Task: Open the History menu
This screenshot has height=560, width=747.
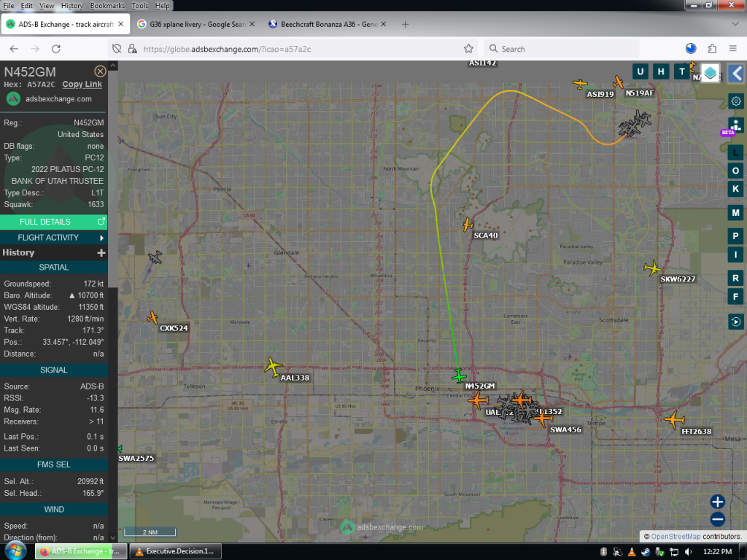Action: tap(72, 6)
